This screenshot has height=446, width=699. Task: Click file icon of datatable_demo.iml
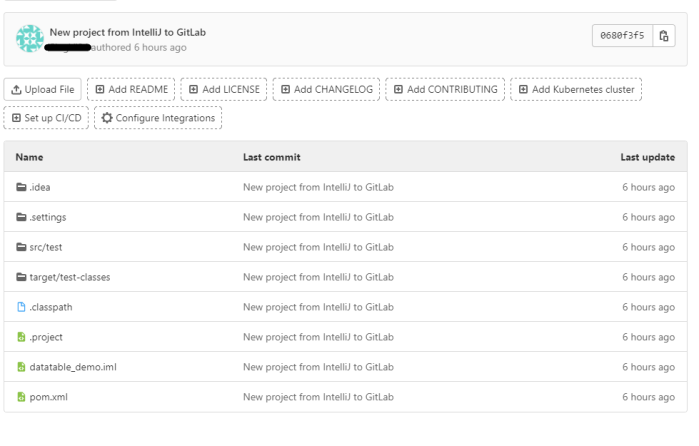click(21, 367)
